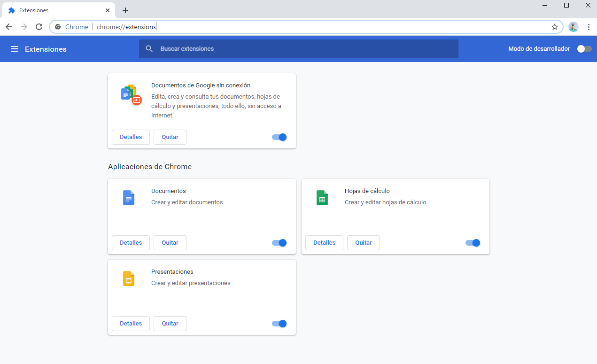Go back to the previous page

(9, 27)
